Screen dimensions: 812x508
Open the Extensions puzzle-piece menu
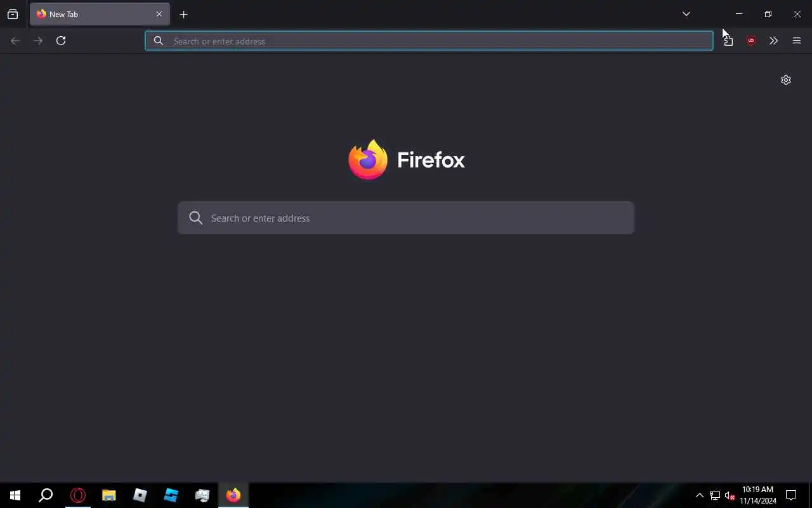pos(728,41)
